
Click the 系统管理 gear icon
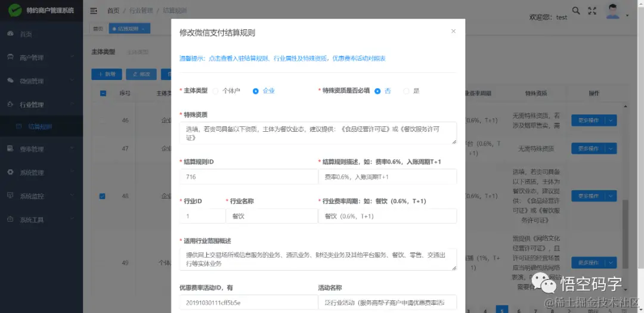coord(11,172)
